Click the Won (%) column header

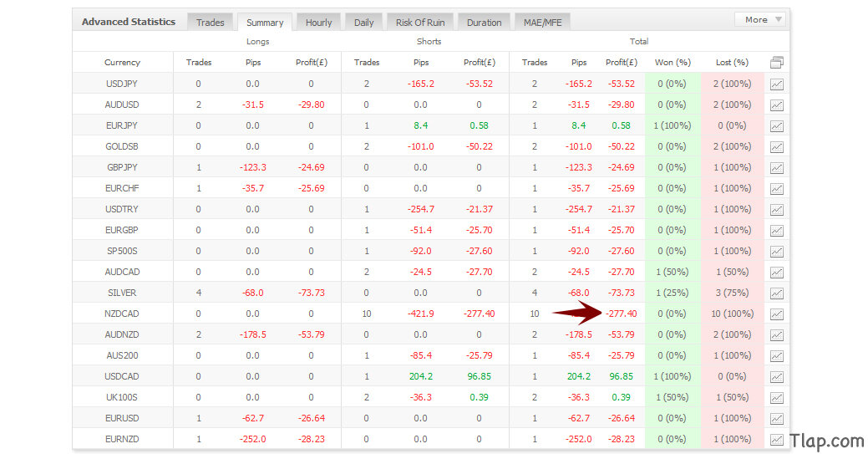tap(673, 62)
